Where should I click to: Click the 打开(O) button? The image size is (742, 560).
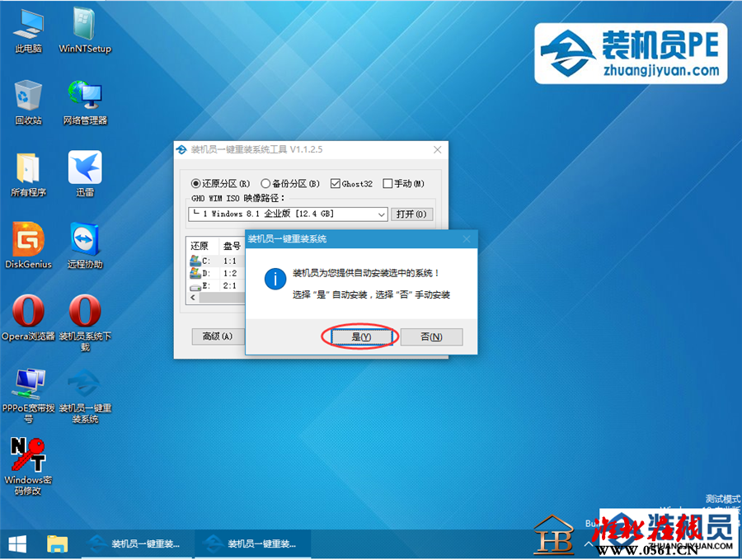coord(411,214)
